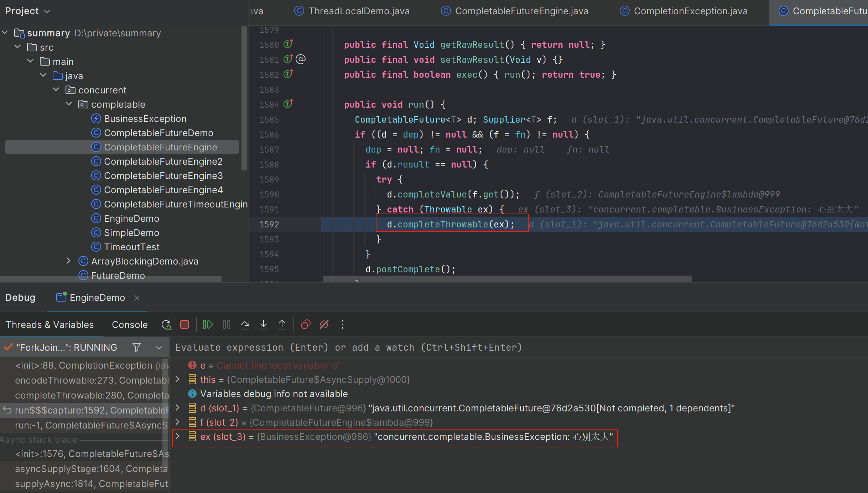Switch to the Console tab
This screenshot has width=868, height=493.
coord(130,325)
